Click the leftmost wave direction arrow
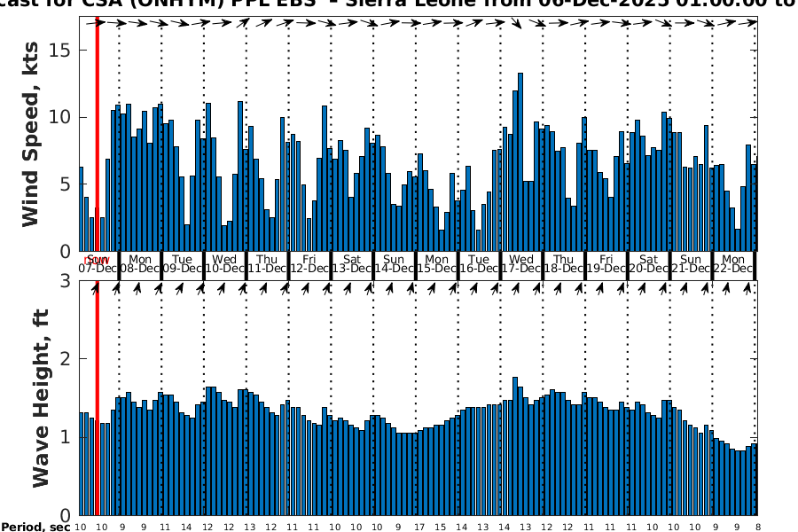Screen dimensions: 798x532 tap(95, 288)
